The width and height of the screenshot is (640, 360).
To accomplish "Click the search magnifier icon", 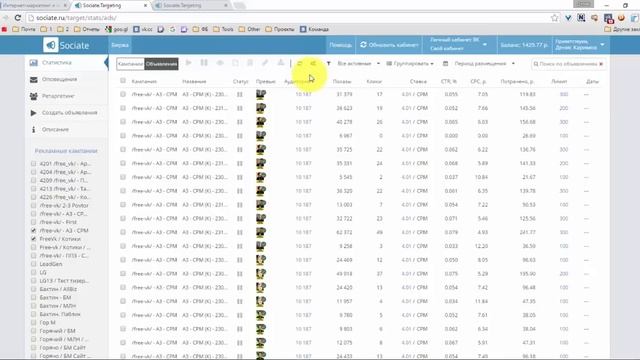I will coord(536,64).
